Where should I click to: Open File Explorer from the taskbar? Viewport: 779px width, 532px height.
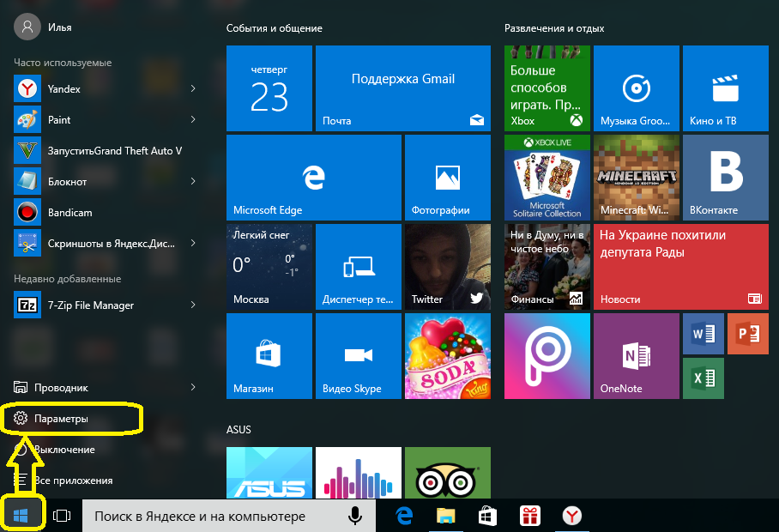click(445, 516)
